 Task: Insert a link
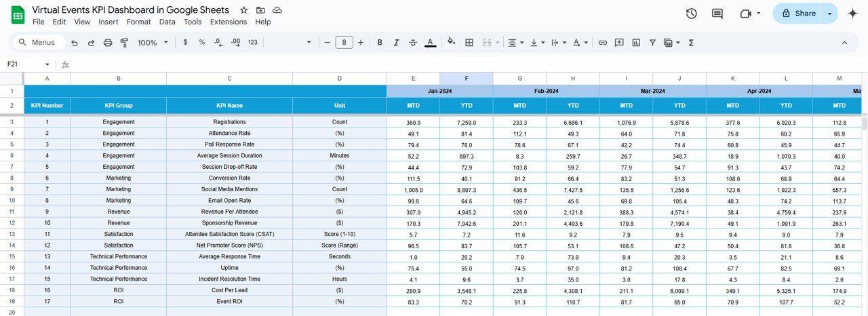click(602, 42)
